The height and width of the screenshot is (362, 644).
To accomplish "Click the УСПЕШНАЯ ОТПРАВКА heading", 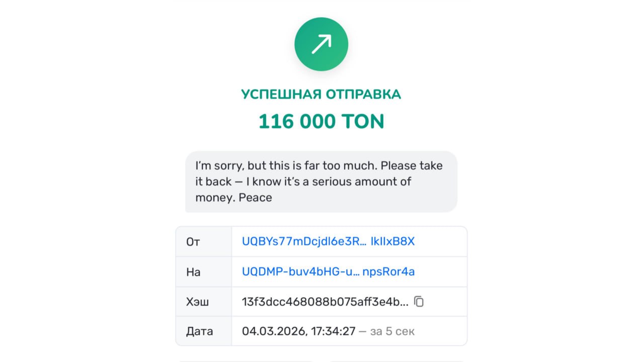I will pos(321,94).
